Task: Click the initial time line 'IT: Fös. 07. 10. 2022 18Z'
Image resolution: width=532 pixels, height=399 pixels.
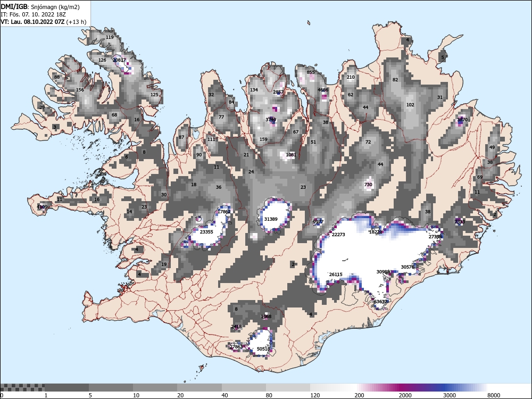Action: coord(33,14)
